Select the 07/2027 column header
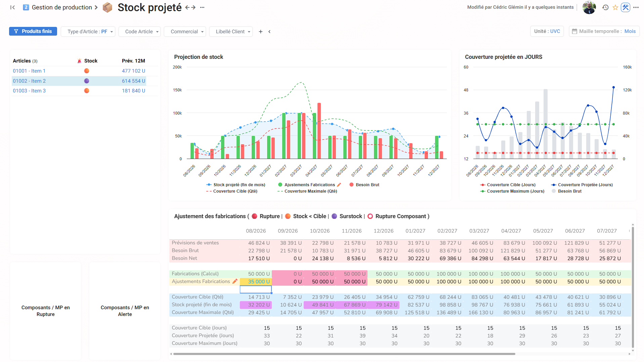Viewport: 644px width, 362px height. [x=607, y=231]
